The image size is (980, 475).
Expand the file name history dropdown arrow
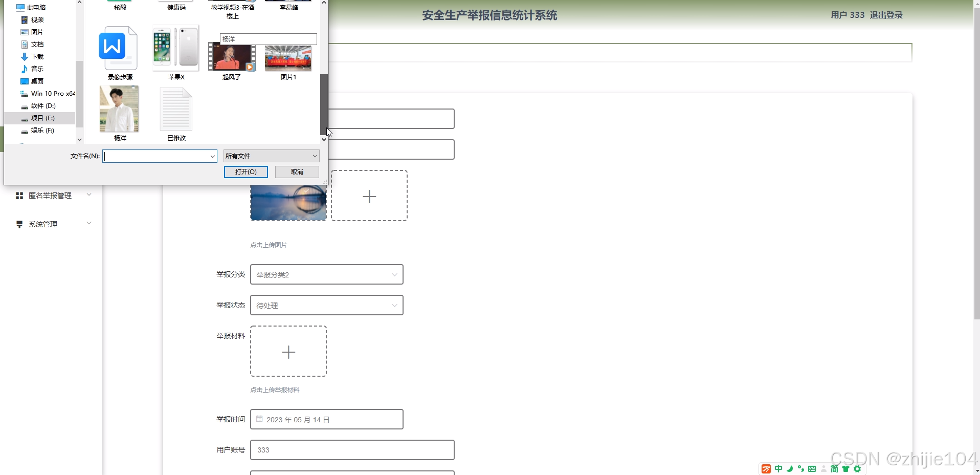tap(213, 156)
